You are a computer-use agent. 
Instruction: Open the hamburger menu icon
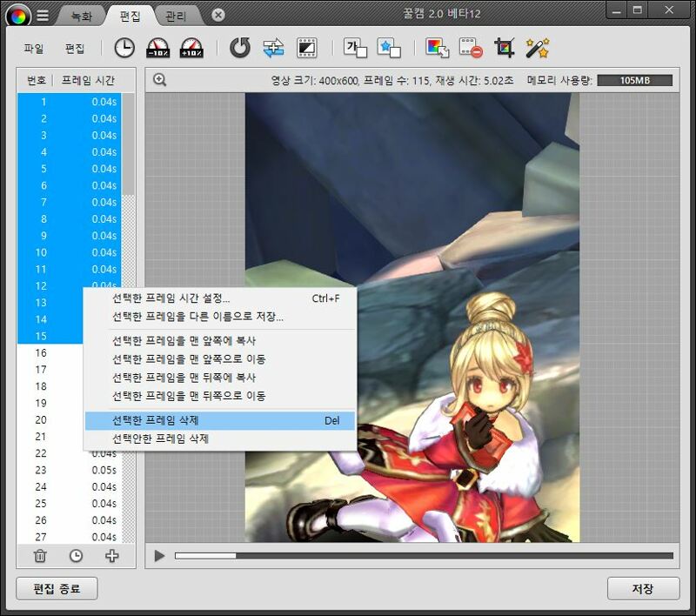(43, 16)
